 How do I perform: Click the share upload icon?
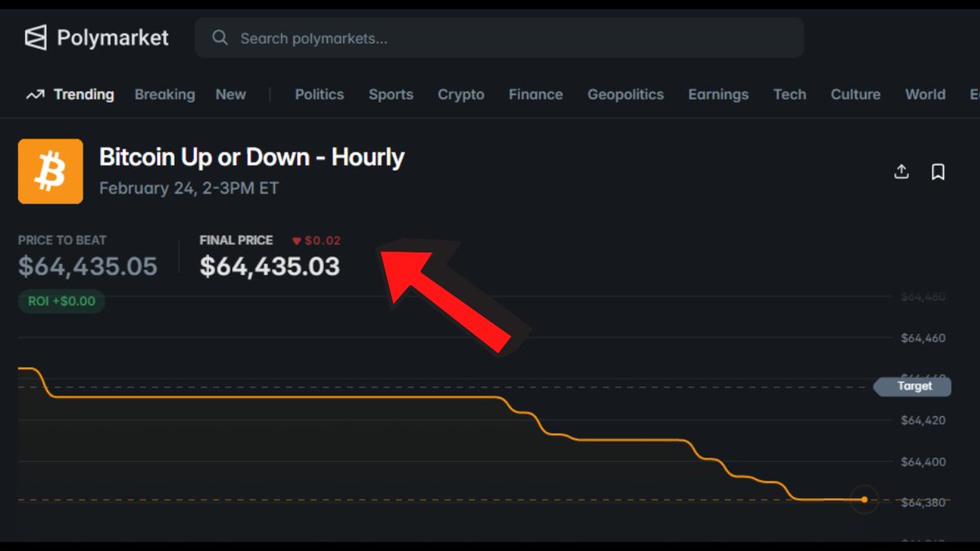click(x=902, y=171)
